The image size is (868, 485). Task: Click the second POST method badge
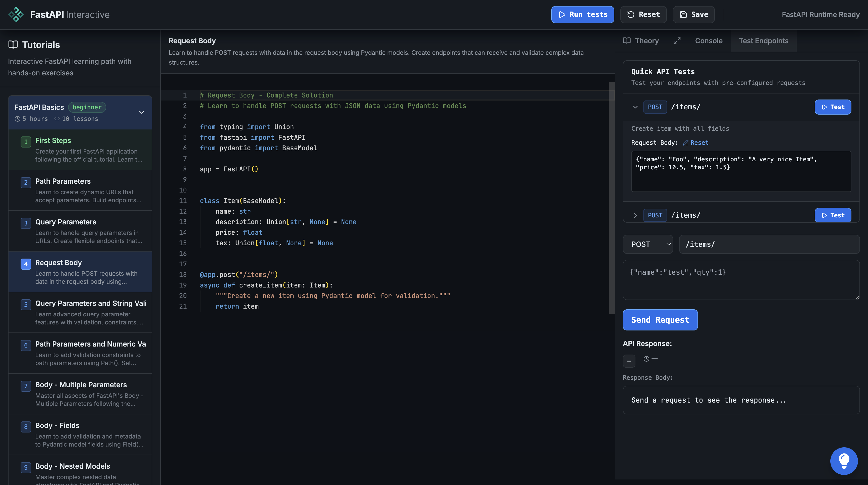click(x=655, y=215)
